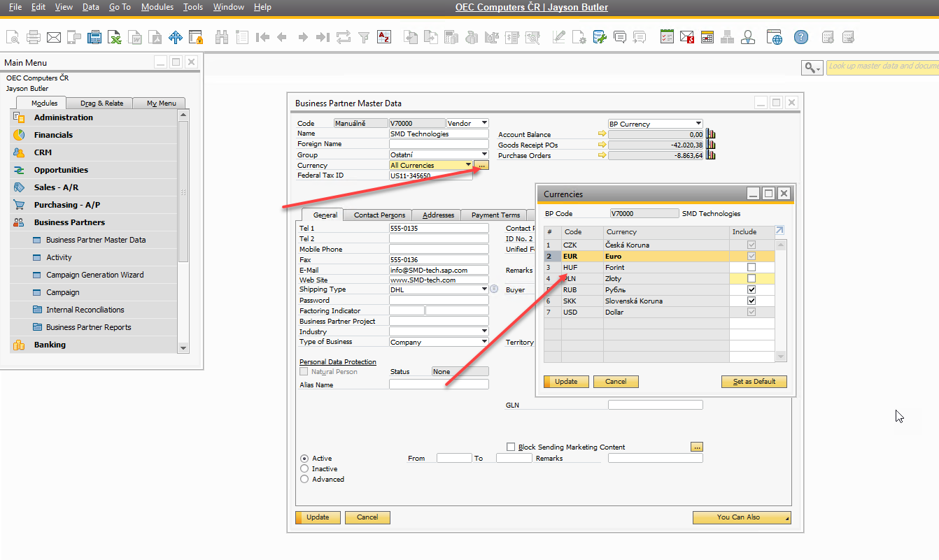Image resolution: width=939 pixels, height=560 pixels.
Task: Click the ellipsis button next to Currency
Action: [x=481, y=165]
